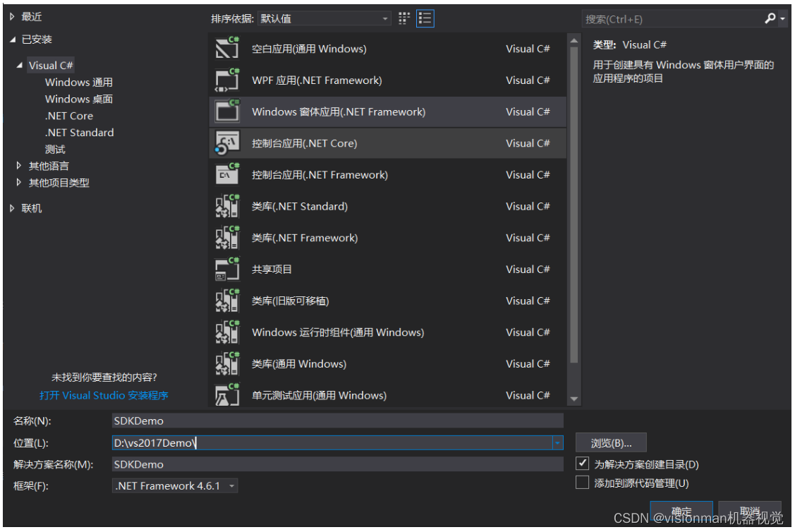795x532 pixels.
Task: Expand the 联机 tree node
Action: [x=12, y=208]
